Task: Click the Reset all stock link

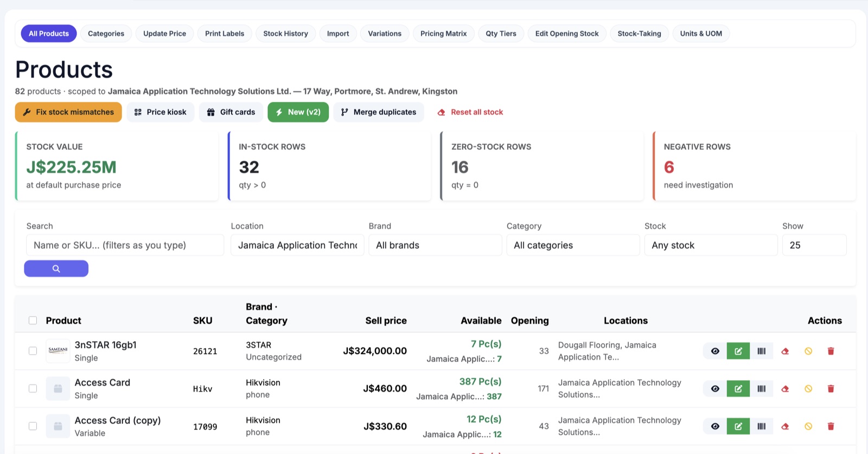Action: coord(470,112)
